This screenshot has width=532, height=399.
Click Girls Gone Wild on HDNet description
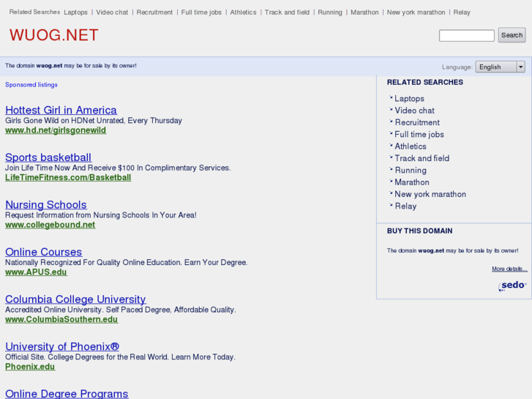(94, 121)
